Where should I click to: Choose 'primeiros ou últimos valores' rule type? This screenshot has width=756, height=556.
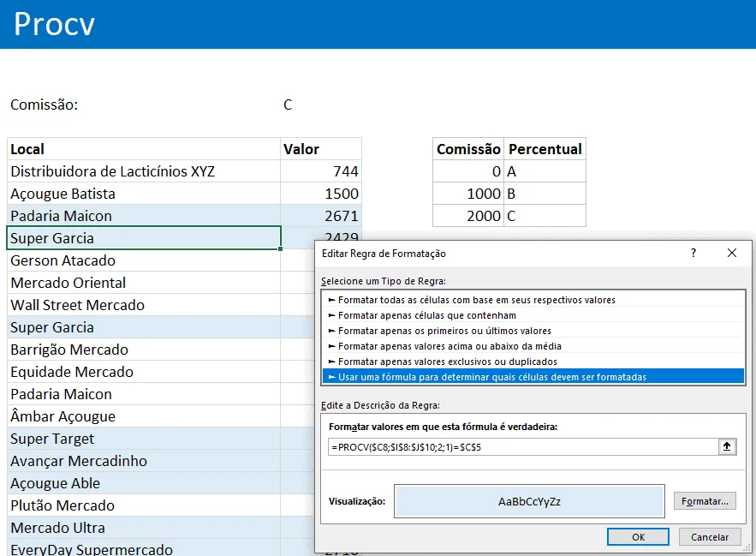tap(533, 331)
